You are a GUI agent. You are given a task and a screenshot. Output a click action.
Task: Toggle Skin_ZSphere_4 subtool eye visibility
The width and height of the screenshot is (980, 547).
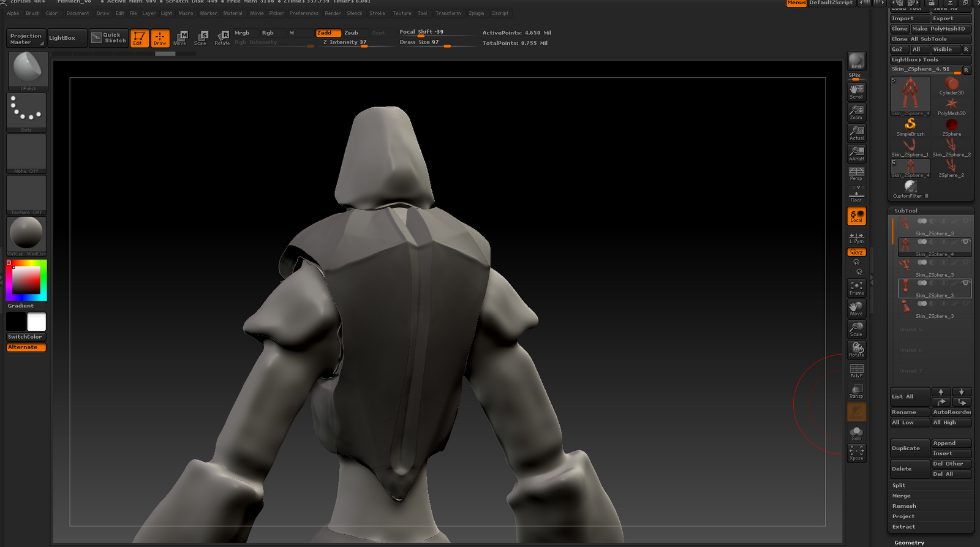click(x=965, y=242)
